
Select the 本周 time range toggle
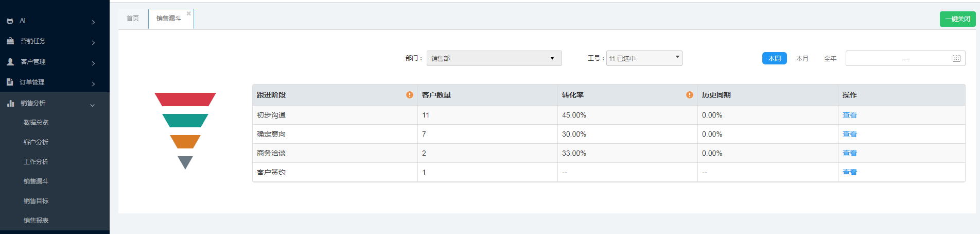774,59
